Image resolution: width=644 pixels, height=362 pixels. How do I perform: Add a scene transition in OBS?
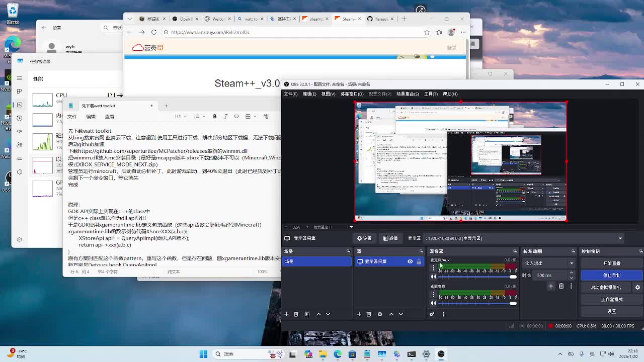click(x=551, y=286)
